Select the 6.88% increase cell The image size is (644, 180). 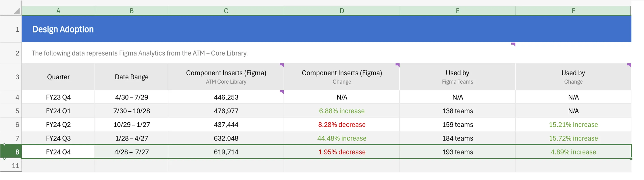tap(342, 111)
